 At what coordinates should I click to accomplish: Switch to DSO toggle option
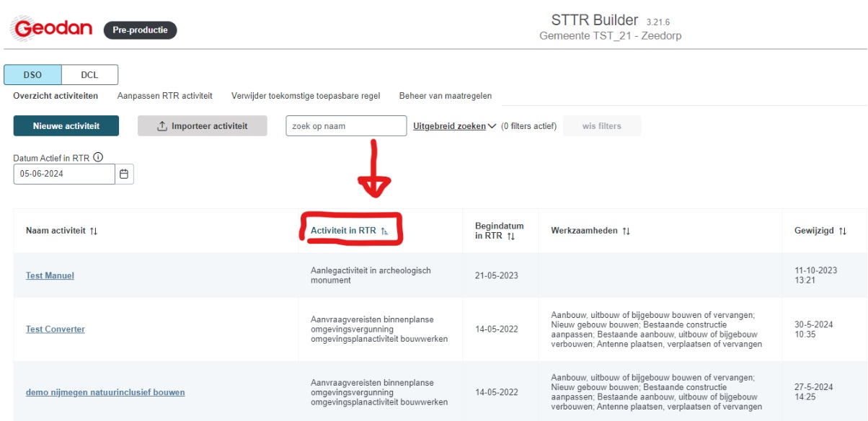(x=32, y=75)
